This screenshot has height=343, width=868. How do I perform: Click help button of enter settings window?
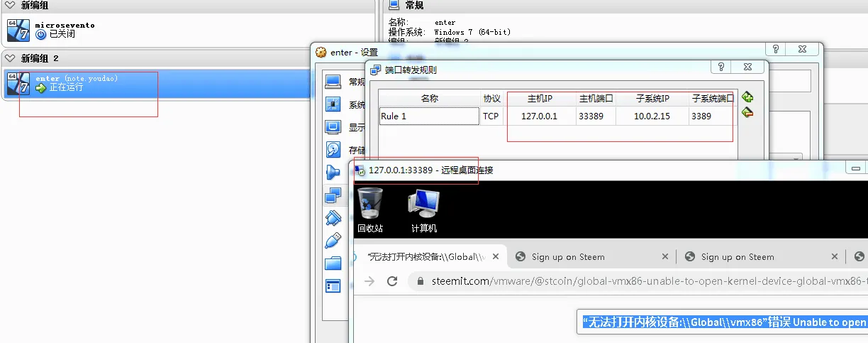[776, 49]
